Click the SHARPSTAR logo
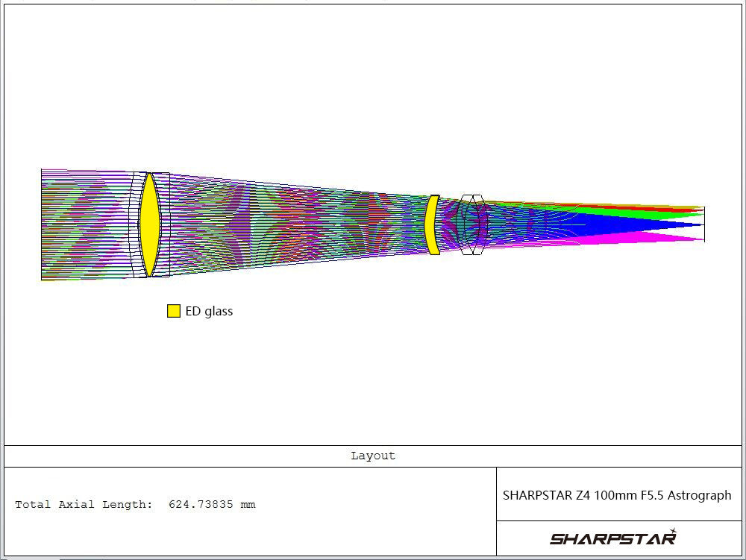746x560 pixels. point(612,538)
